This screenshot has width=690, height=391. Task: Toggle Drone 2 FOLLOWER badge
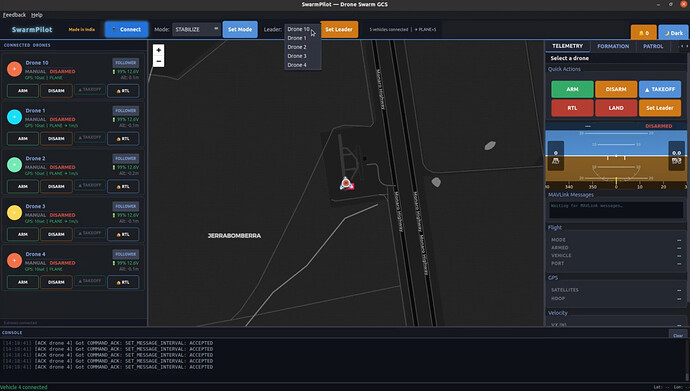tap(125, 158)
